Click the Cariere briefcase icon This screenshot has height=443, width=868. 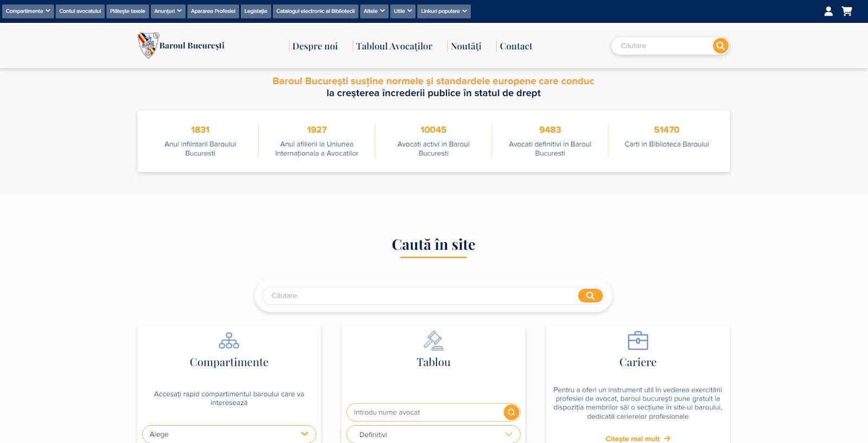637,340
